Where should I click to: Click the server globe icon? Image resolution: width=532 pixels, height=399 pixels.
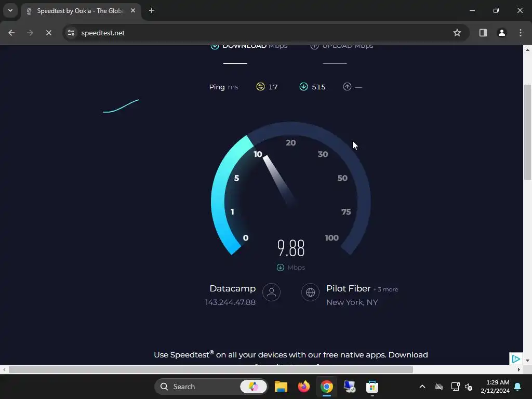coord(311,292)
